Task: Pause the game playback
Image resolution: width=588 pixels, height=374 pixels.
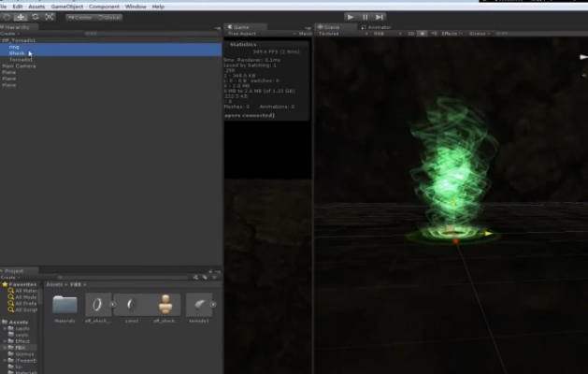Action: click(365, 17)
